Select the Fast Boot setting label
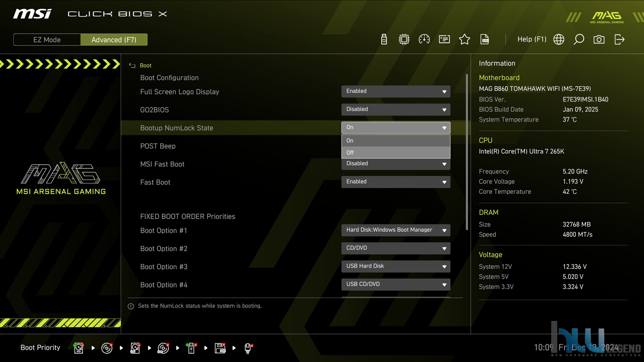 pyautogui.click(x=155, y=182)
